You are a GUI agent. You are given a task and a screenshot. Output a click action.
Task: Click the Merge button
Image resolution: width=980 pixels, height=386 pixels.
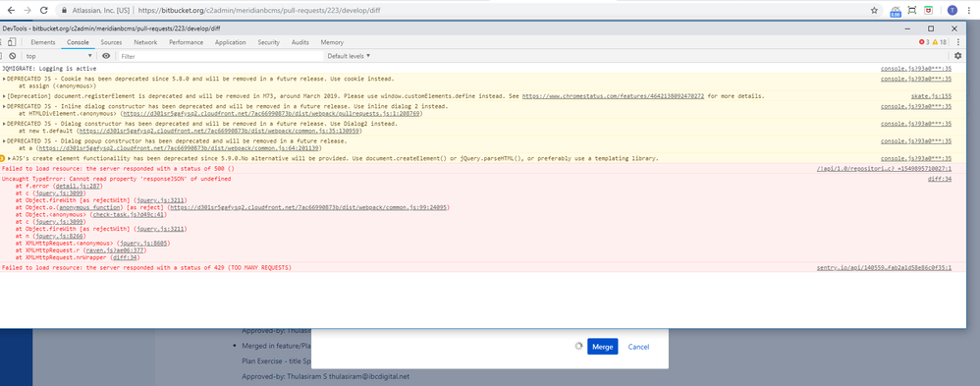(603, 347)
